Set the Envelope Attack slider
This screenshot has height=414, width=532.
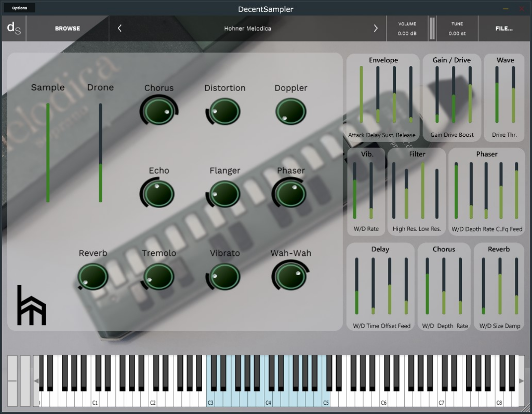tap(362, 95)
